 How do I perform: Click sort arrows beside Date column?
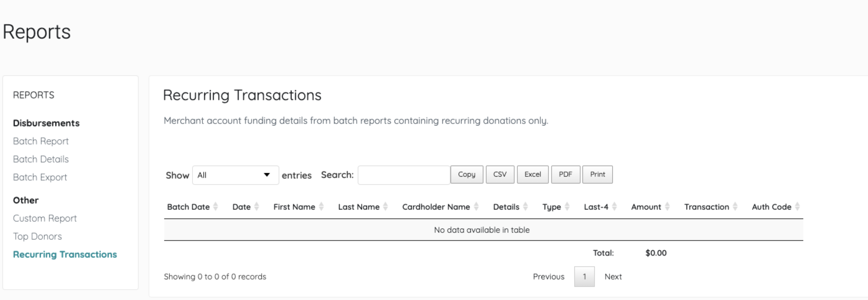(257, 206)
